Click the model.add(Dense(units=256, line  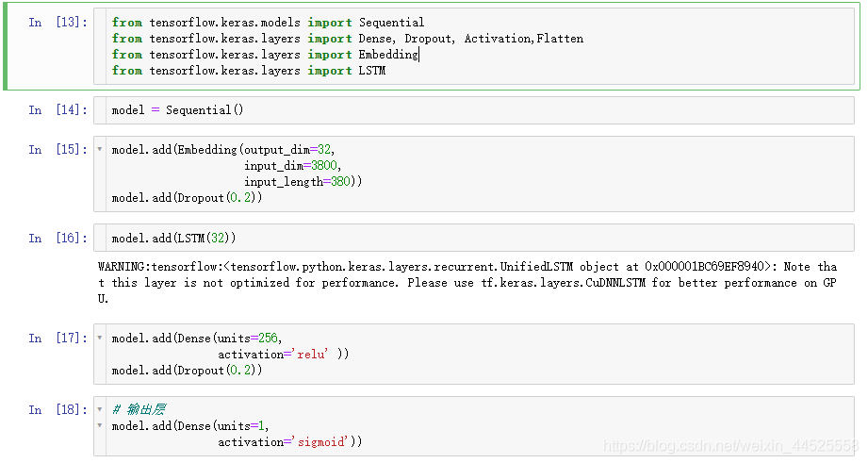tap(197, 338)
